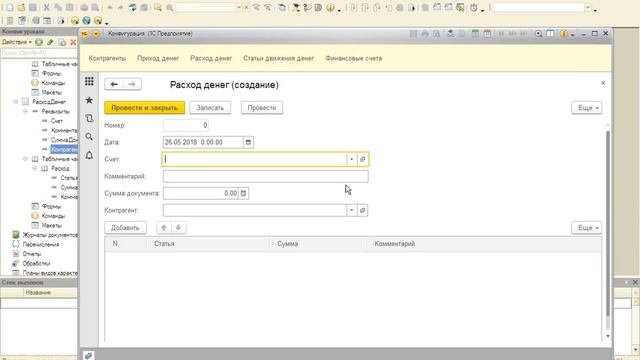640x360 pixels.
Task: Go back with the left arrow button
Action: [x=114, y=84]
